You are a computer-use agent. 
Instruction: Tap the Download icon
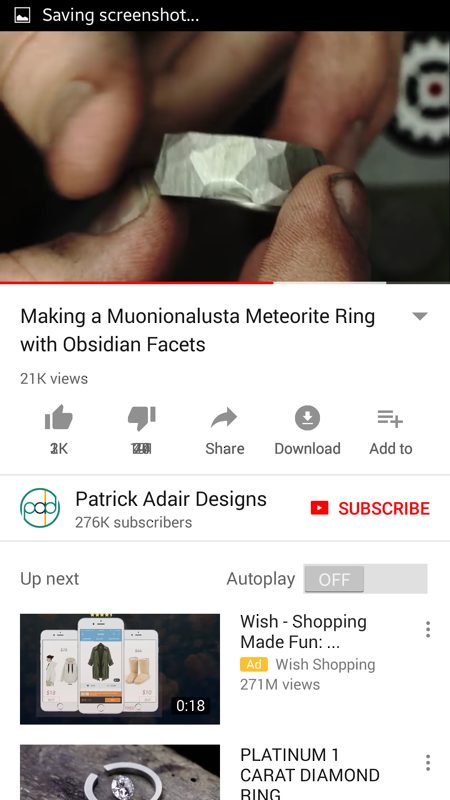[x=307, y=418]
